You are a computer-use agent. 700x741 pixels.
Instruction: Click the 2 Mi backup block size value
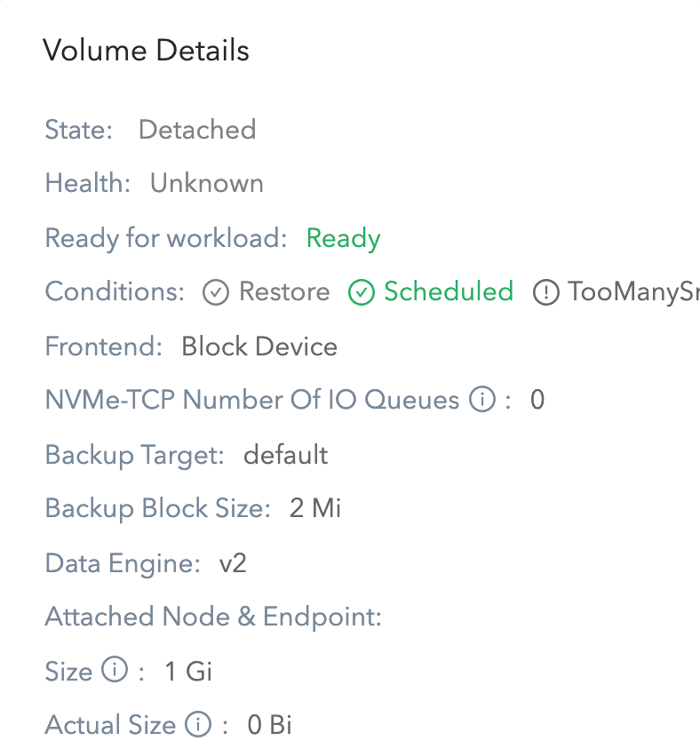pos(315,508)
